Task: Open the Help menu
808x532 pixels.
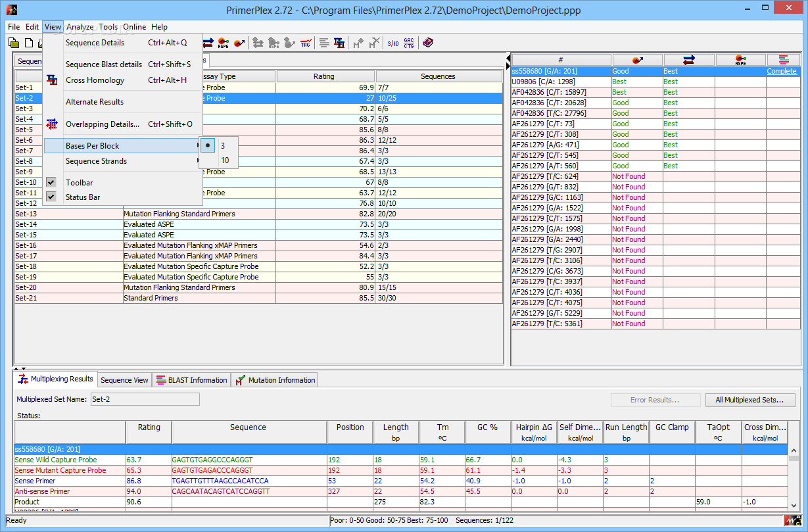Action: (159, 27)
